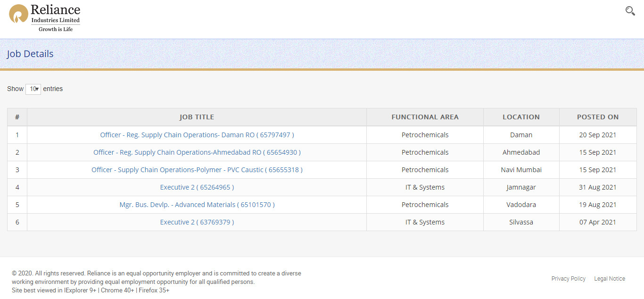This screenshot has height=299, width=644.
Task: Click IT & Systems cell in row 6
Action: (x=425, y=222)
